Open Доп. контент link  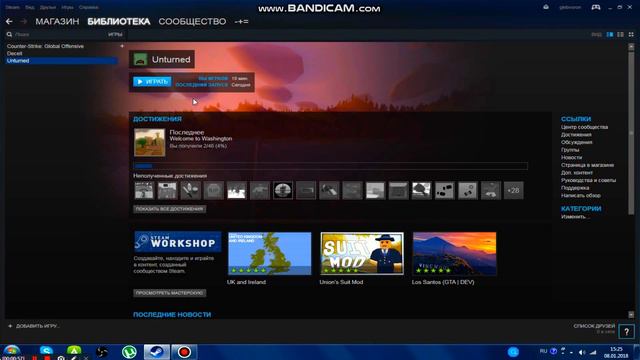(577, 173)
